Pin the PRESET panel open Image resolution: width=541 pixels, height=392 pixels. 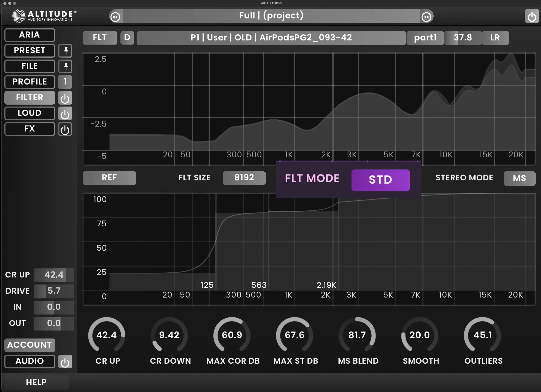[65, 51]
